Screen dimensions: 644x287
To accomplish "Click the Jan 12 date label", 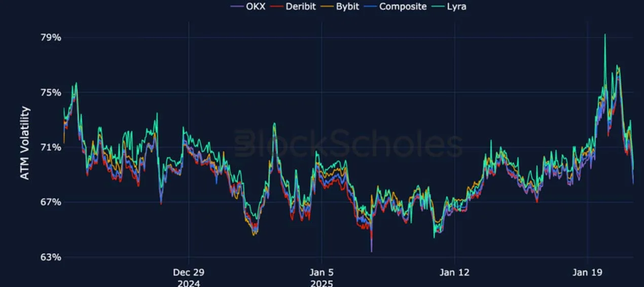I will tap(454, 272).
